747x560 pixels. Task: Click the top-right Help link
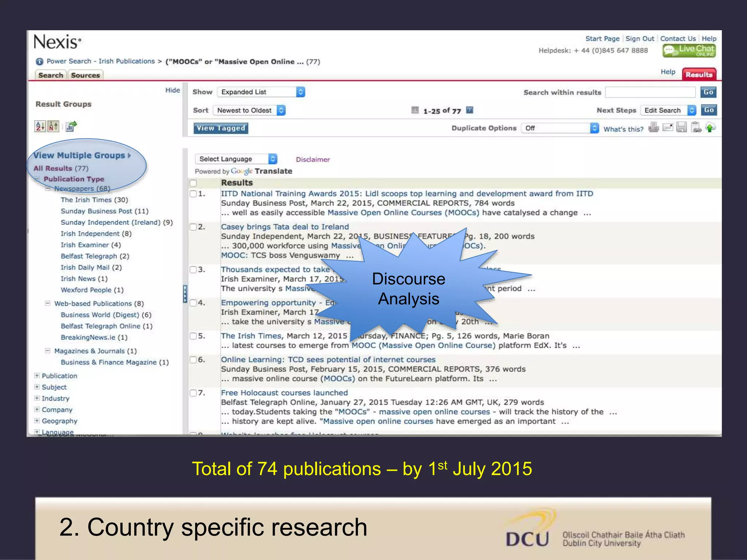(709, 39)
